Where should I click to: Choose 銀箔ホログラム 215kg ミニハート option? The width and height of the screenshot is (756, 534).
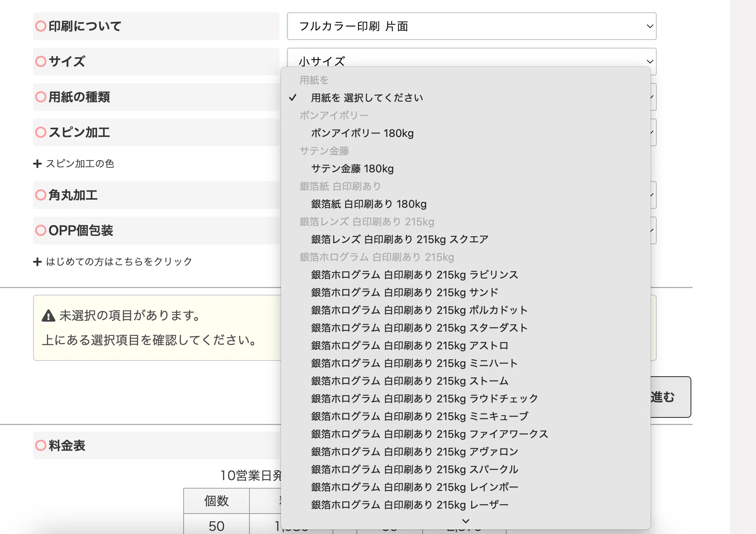coord(466,363)
